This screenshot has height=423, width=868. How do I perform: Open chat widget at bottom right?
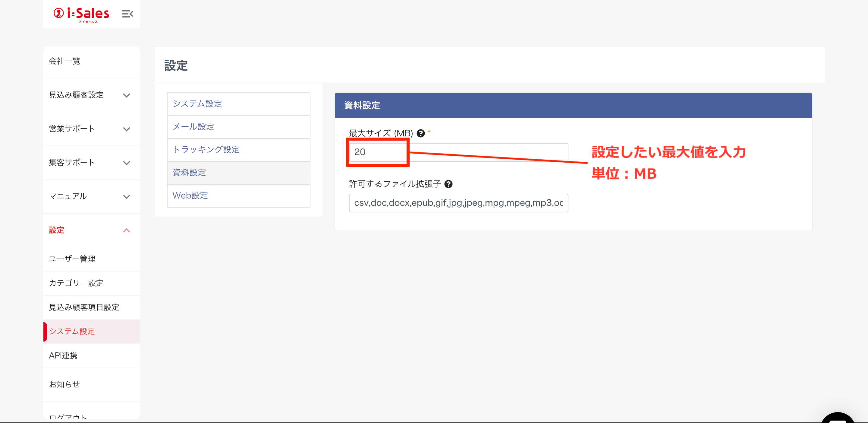pyautogui.click(x=838, y=418)
